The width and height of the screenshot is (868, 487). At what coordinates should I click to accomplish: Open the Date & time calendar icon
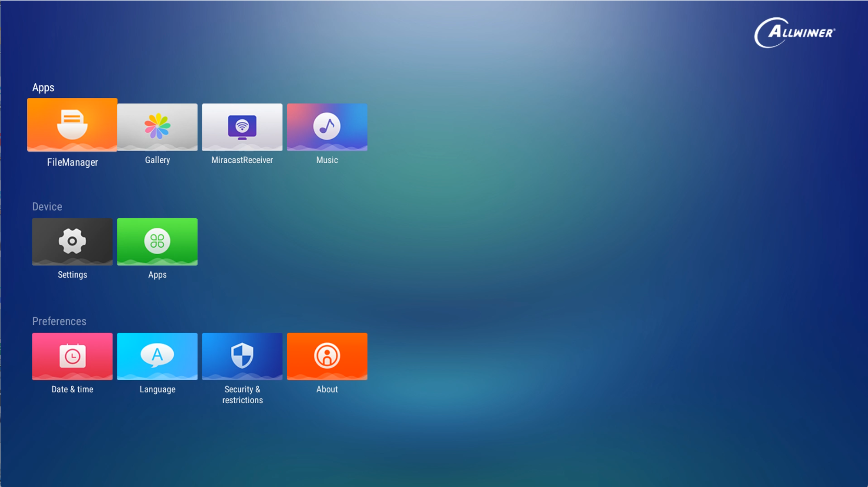(x=72, y=356)
